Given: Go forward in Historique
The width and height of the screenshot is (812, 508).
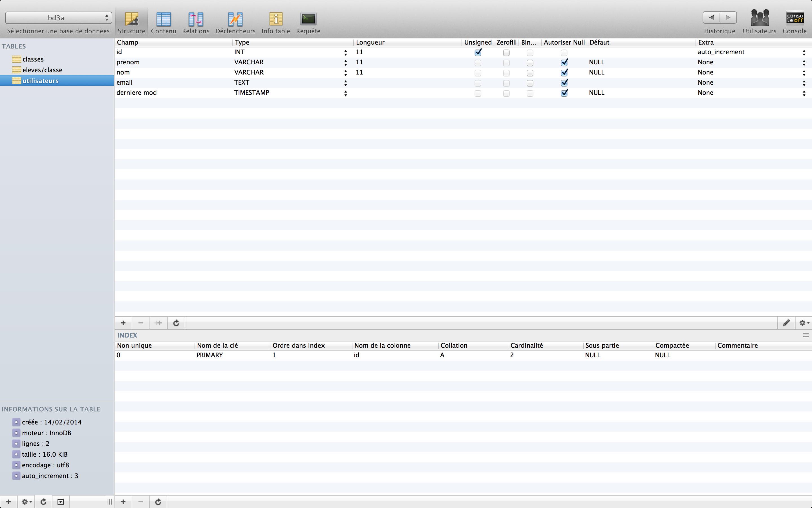Looking at the screenshot, I should coord(728,17).
